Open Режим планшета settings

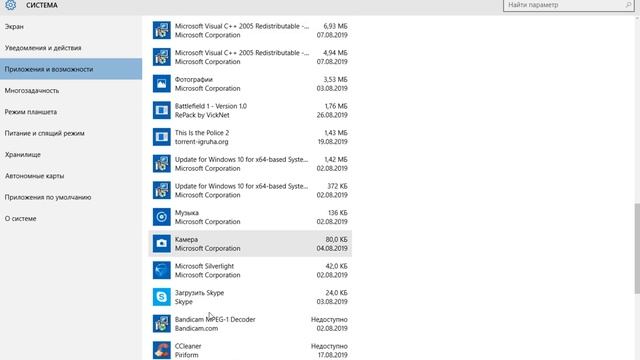(x=71, y=112)
